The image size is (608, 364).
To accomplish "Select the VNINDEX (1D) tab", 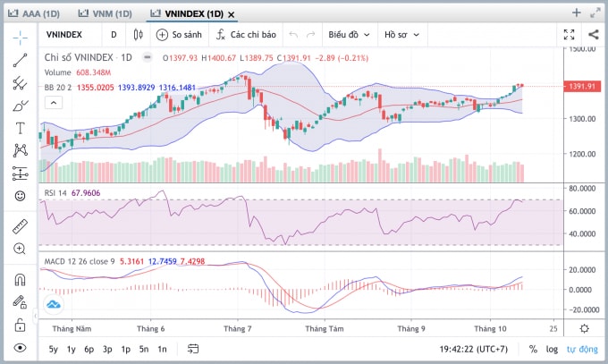I will click(x=187, y=14).
